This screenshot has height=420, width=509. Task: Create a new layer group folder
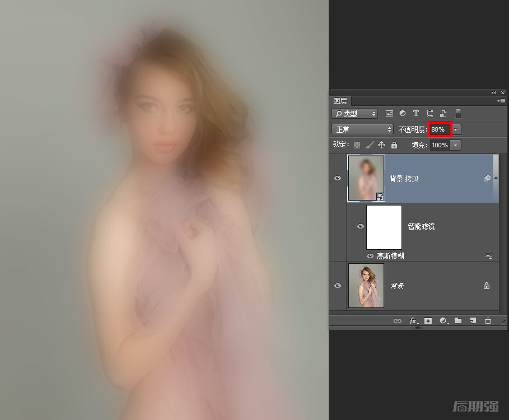(x=458, y=321)
